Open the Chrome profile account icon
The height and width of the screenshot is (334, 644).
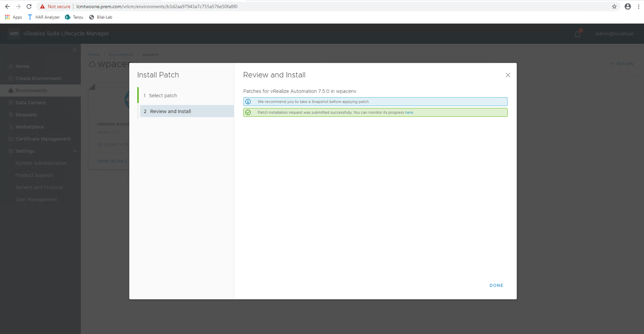click(628, 6)
